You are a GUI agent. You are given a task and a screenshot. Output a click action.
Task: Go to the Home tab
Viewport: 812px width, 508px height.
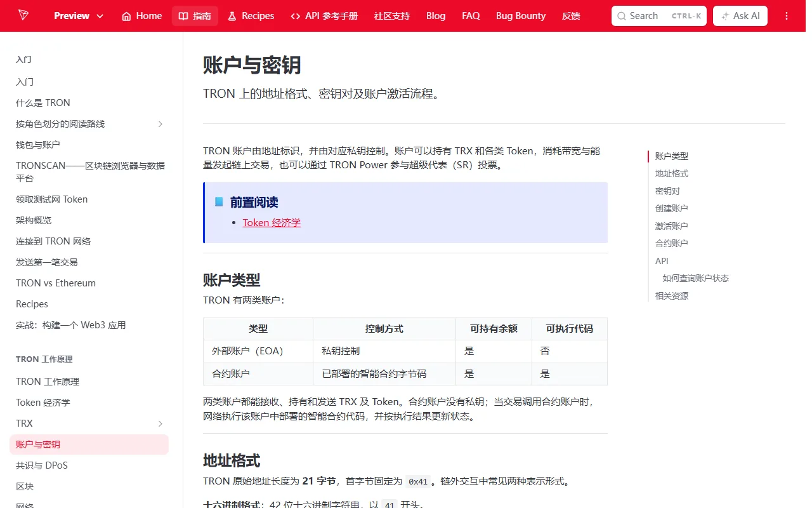141,16
